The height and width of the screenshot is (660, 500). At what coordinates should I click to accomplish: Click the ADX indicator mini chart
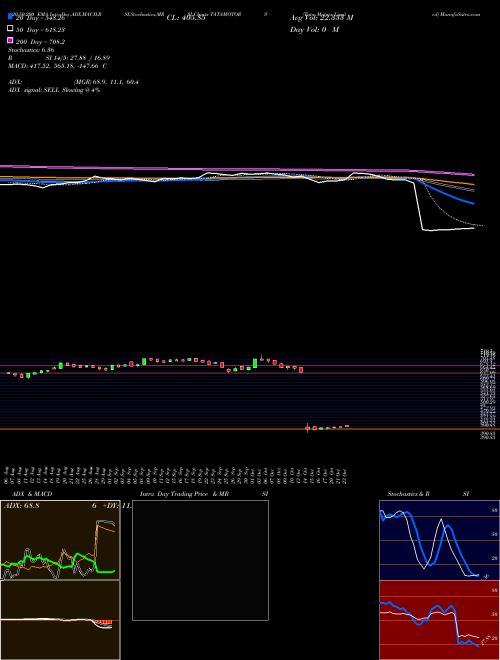pyautogui.click(x=60, y=540)
